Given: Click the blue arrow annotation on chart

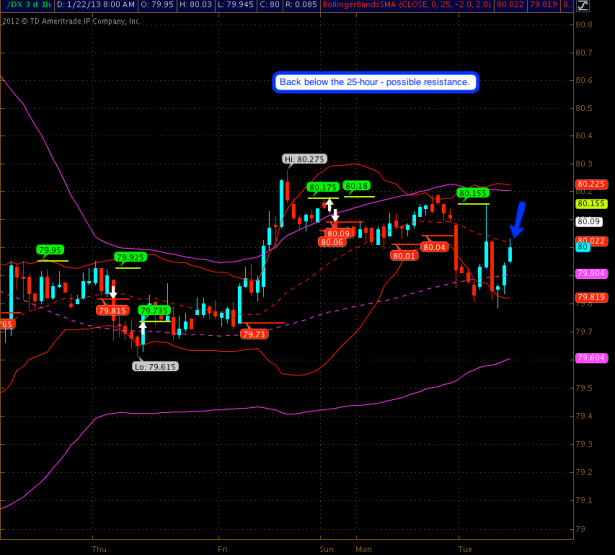Looking at the screenshot, I should point(518,218).
